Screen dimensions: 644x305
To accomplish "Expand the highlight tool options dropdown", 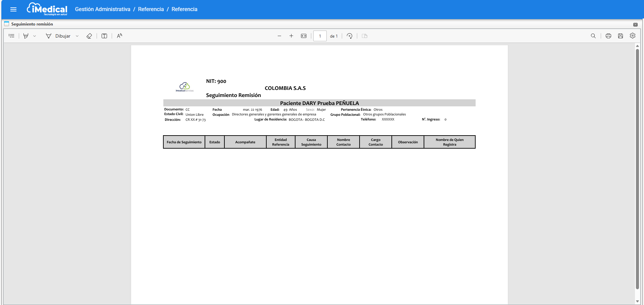I will [35, 36].
